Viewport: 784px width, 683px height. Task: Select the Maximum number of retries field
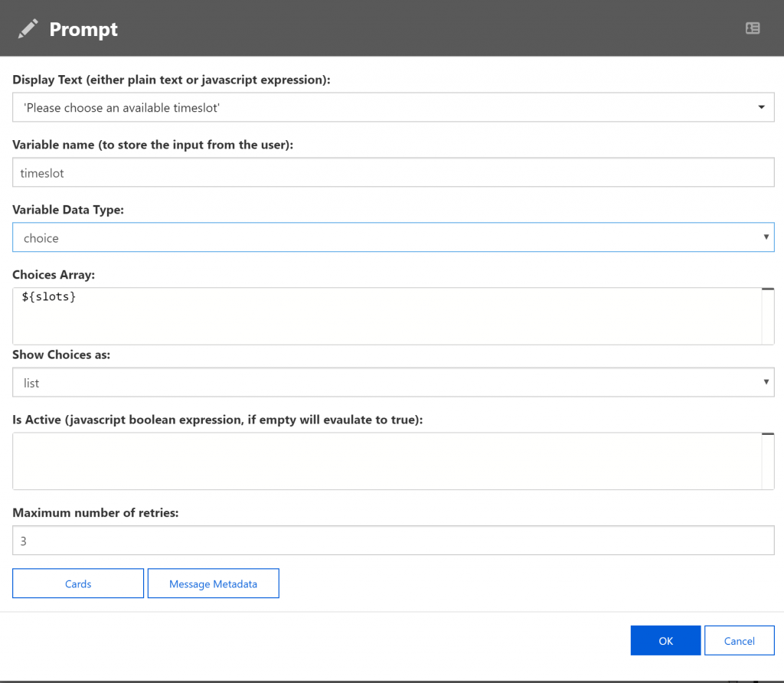[x=393, y=540]
